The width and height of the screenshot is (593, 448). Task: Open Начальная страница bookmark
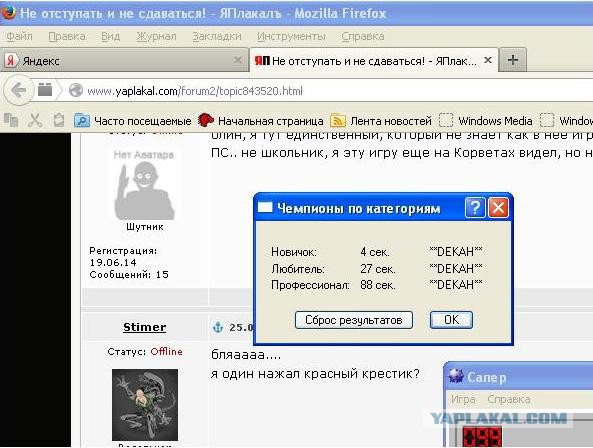coord(261,121)
